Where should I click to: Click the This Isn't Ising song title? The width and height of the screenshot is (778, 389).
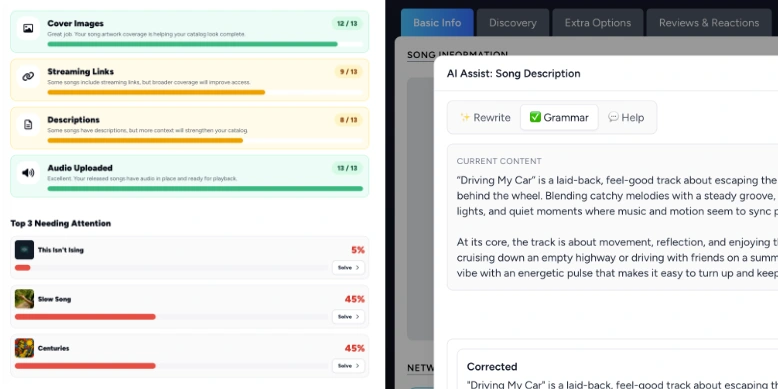61,250
